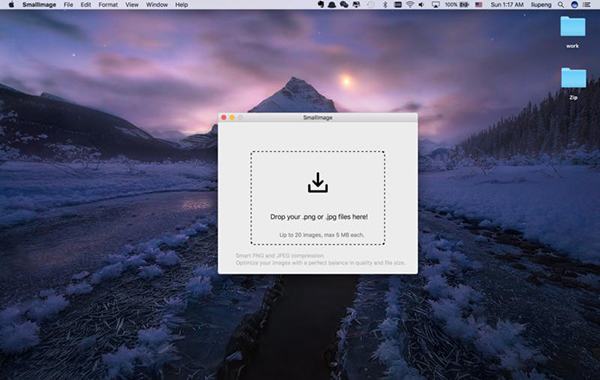The image size is (600, 380).
Task: Select the work folder on desktop
Action: click(572, 32)
